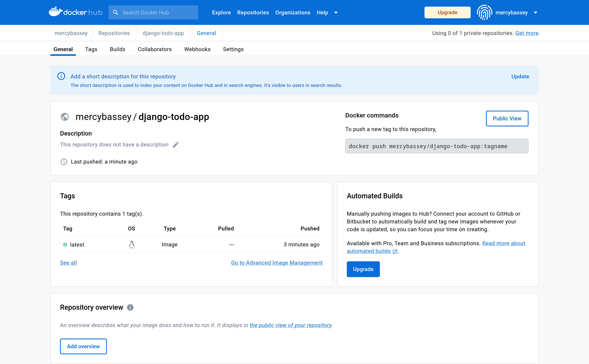Click the latest tag name
589x364 pixels.
point(77,245)
